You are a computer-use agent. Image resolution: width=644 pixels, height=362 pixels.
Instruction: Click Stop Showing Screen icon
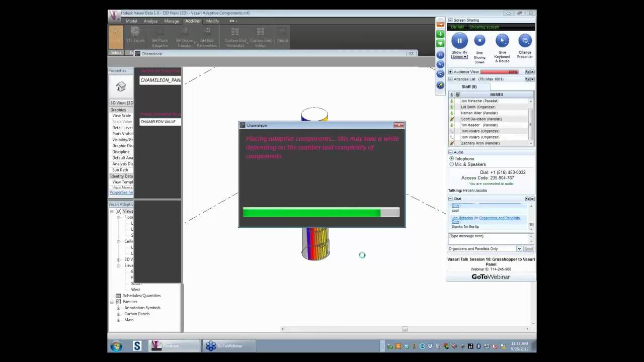(479, 41)
